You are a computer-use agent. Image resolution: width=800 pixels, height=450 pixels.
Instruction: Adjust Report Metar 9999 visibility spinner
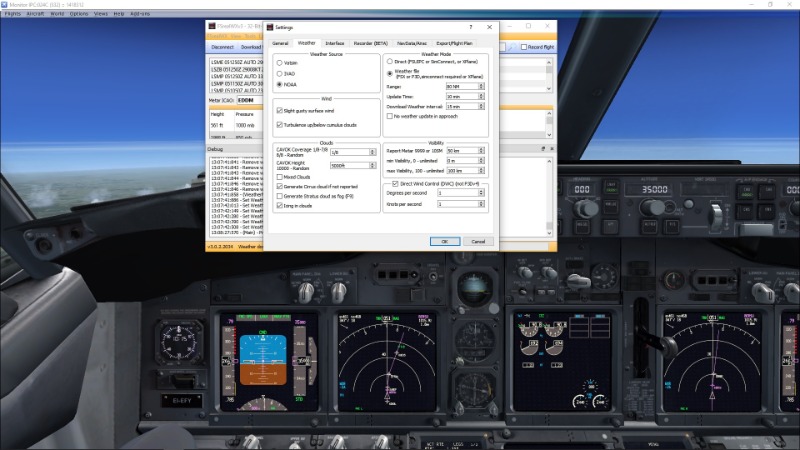481,151
